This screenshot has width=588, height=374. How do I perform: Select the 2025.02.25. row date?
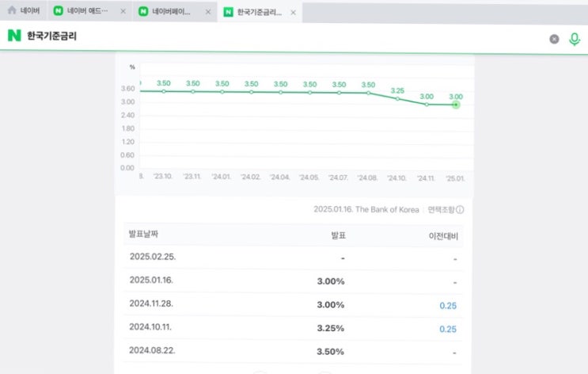(153, 257)
